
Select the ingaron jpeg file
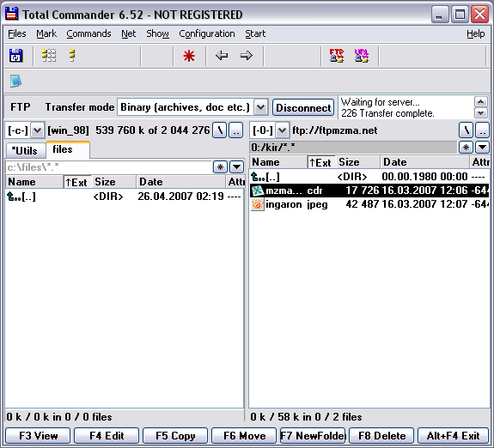(369, 204)
